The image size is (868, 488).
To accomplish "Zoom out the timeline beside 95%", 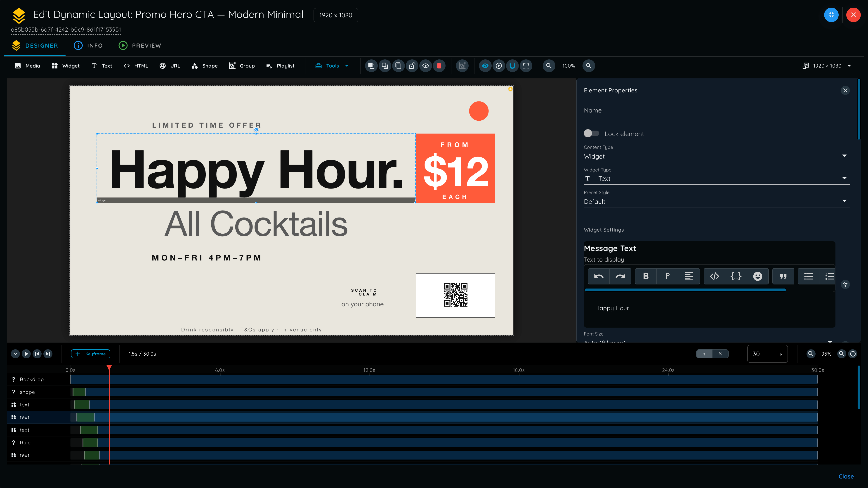I will [811, 354].
